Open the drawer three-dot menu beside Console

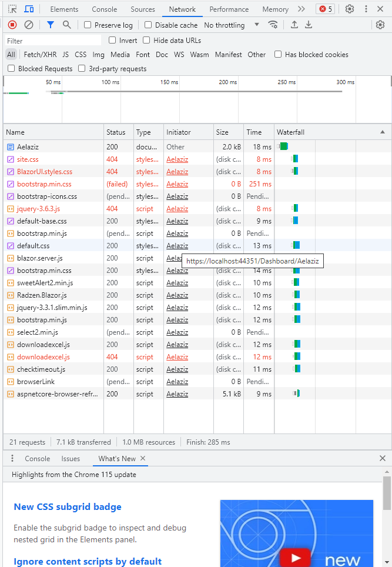12,459
